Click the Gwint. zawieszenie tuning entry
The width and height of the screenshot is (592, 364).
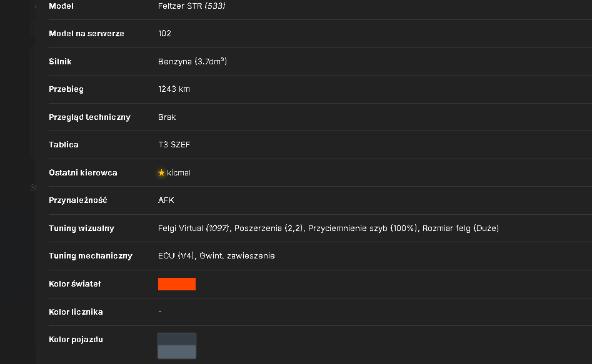coord(237,256)
